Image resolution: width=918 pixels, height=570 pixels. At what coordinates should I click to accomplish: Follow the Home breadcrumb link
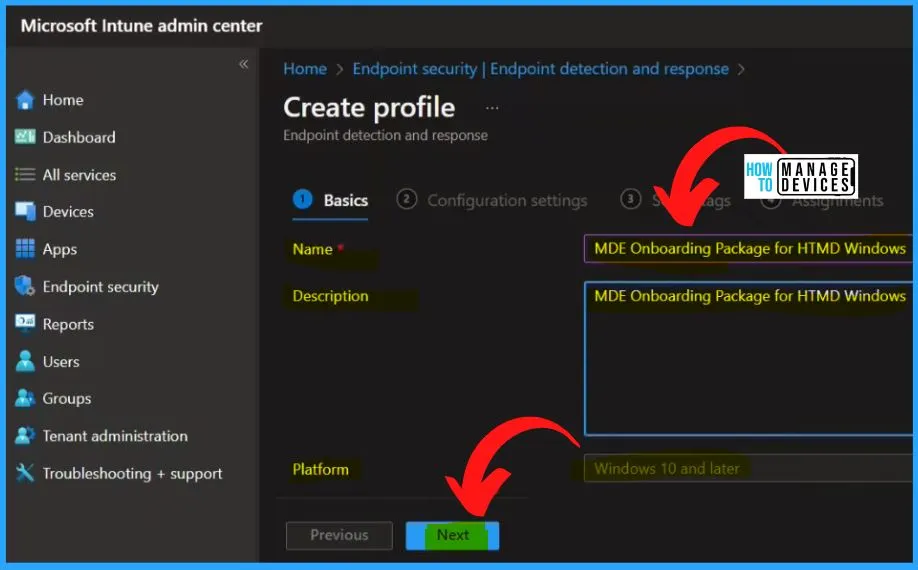click(x=305, y=69)
